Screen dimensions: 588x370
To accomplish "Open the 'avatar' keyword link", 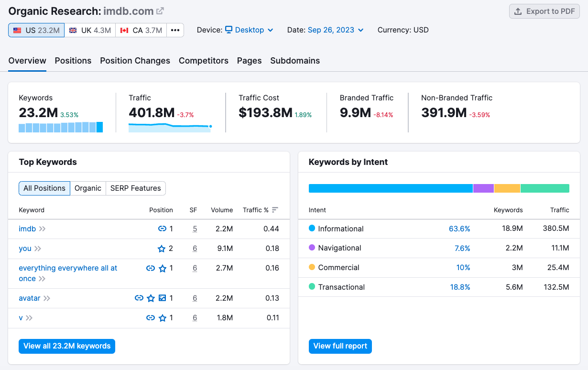I will click(30, 298).
